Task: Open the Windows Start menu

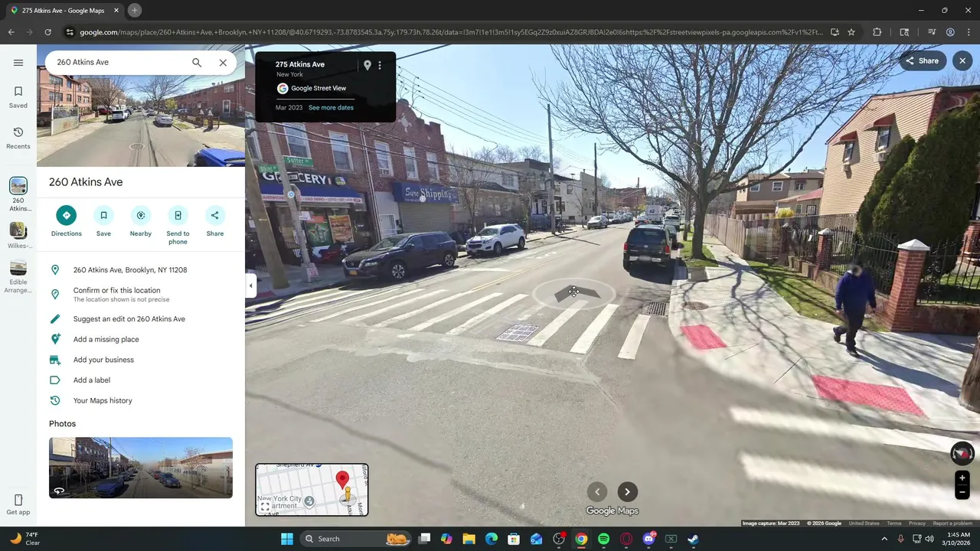Action: tap(286, 539)
